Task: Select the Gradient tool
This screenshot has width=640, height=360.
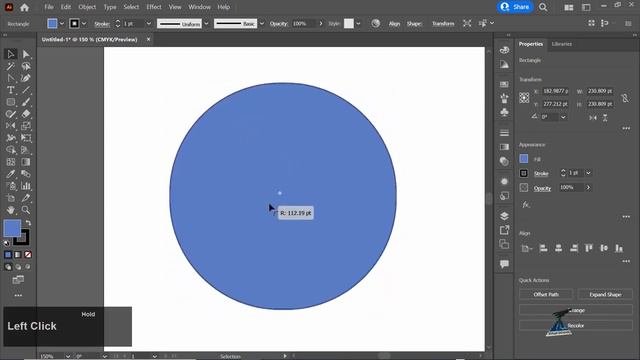Action: point(26,162)
